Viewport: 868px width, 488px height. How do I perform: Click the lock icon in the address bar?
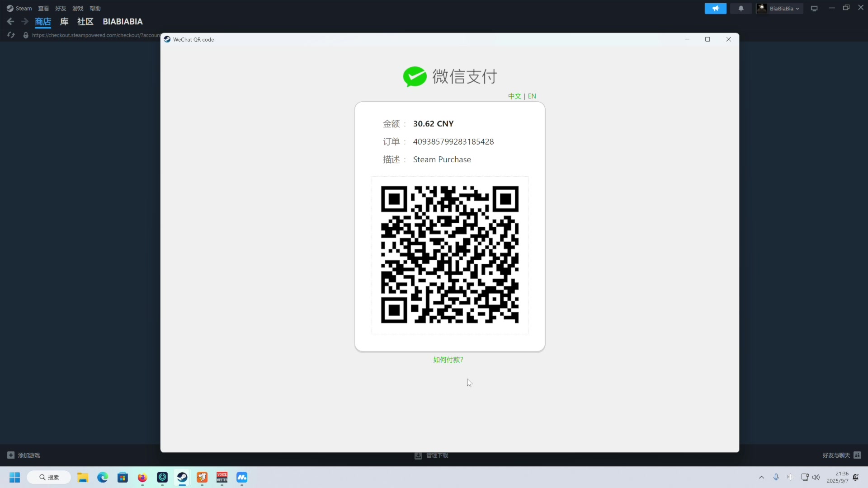[x=26, y=35]
